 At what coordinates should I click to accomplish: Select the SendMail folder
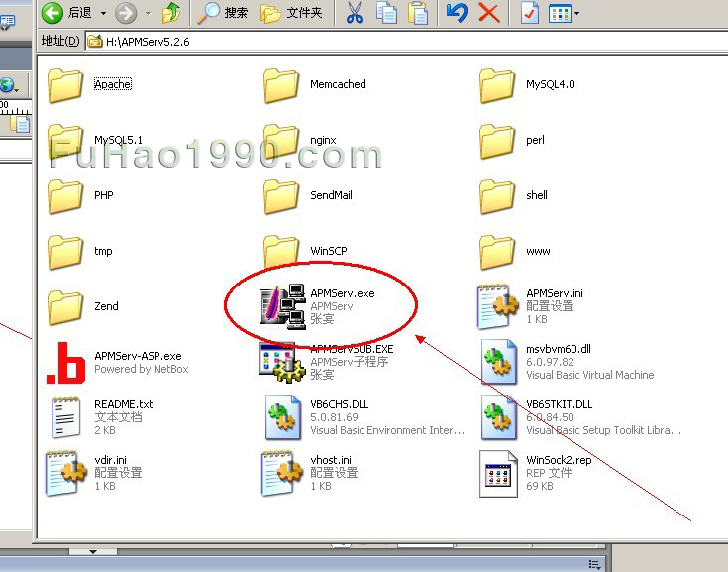coord(308,196)
